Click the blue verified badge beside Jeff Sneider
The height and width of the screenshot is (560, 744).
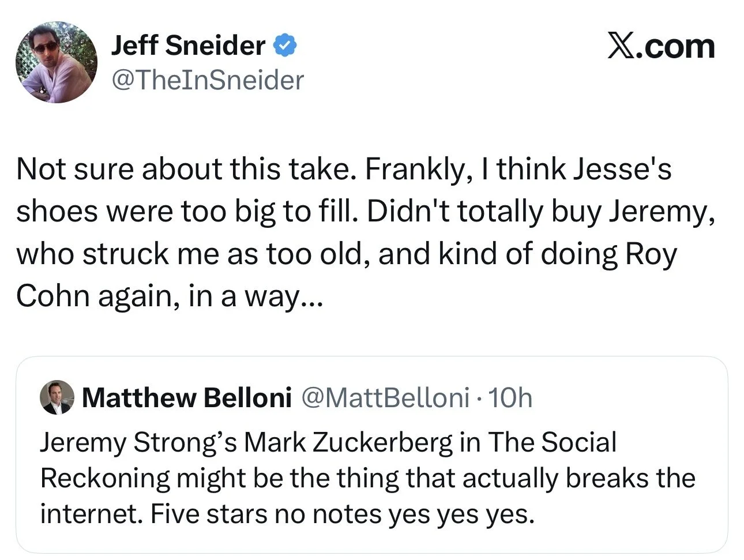[284, 46]
